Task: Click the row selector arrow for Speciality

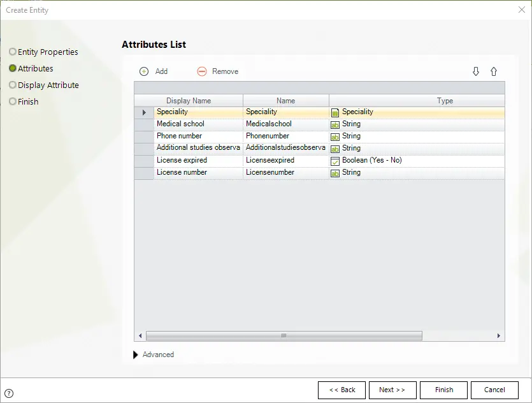Action: [x=144, y=112]
